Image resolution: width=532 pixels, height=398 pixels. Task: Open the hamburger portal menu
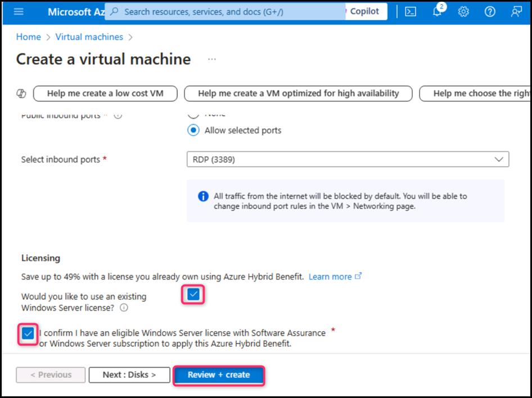pyautogui.click(x=19, y=12)
